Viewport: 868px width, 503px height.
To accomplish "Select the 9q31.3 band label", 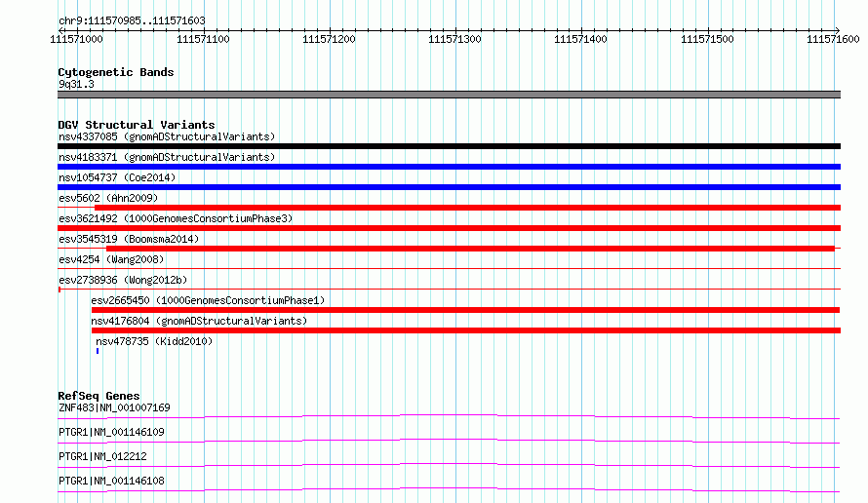I will [76, 84].
